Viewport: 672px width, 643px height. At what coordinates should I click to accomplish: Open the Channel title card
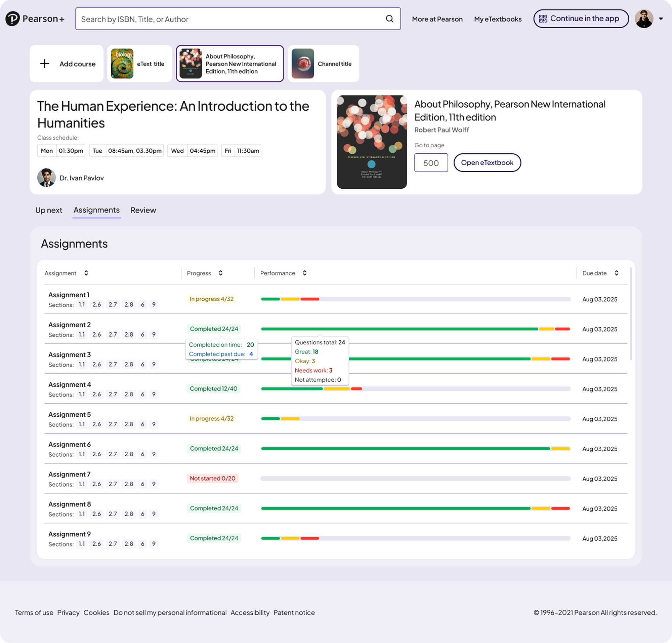coord(323,64)
